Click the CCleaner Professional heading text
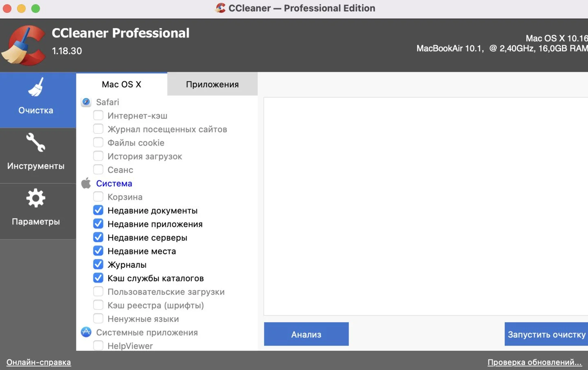Screen dimensions: 588x370 (120, 33)
